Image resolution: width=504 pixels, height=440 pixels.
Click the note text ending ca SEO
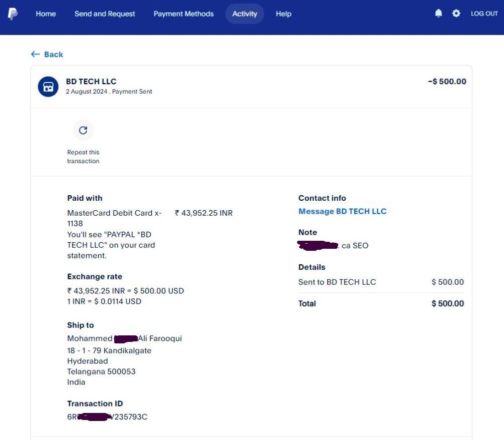point(333,246)
